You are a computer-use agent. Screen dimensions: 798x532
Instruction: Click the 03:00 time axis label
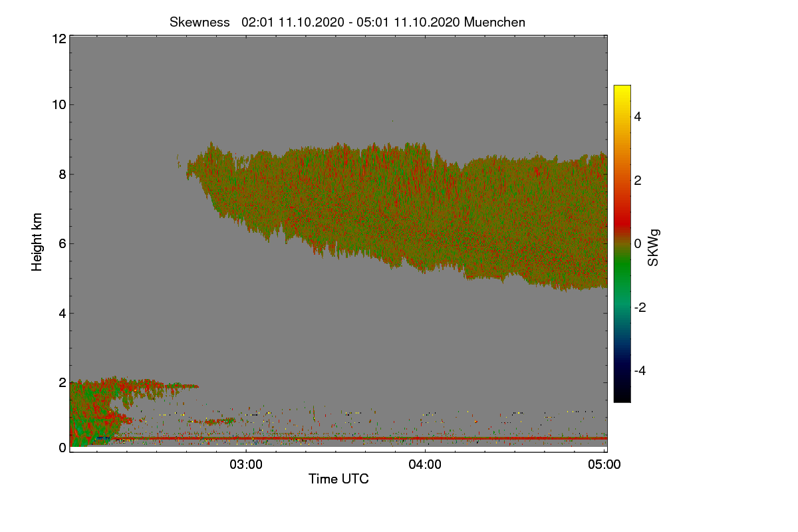(246, 465)
